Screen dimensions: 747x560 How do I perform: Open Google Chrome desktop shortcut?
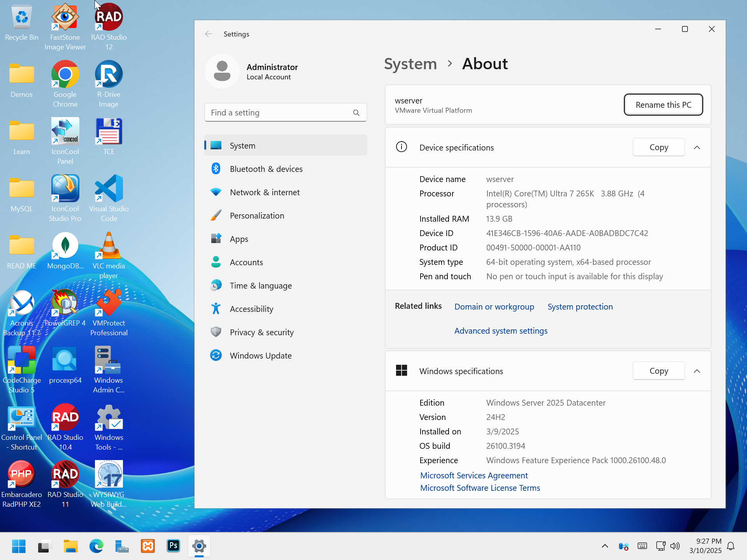[65, 84]
